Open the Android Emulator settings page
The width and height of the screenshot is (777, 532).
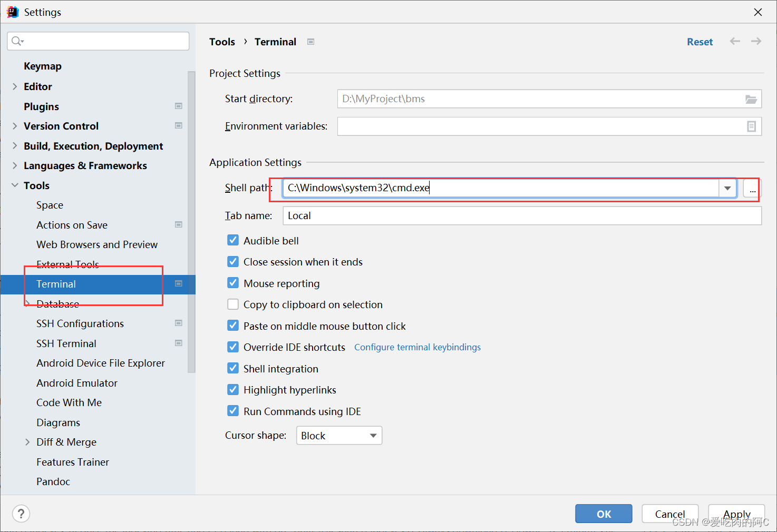click(77, 383)
